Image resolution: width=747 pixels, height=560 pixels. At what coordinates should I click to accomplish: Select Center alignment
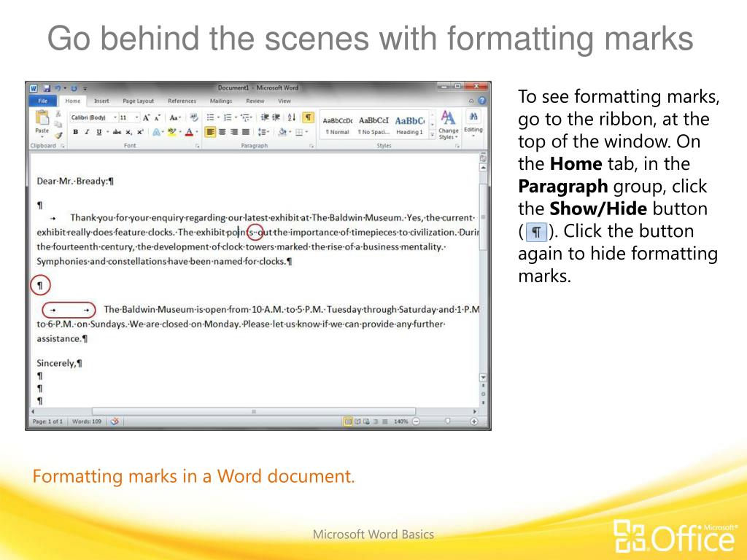coord(222,132)
